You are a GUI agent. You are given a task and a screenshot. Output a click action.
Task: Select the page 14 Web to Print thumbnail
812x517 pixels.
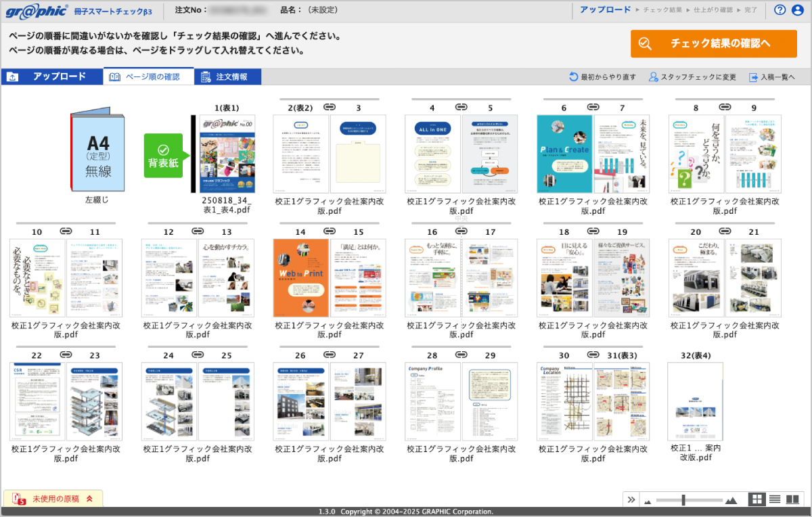300,277
